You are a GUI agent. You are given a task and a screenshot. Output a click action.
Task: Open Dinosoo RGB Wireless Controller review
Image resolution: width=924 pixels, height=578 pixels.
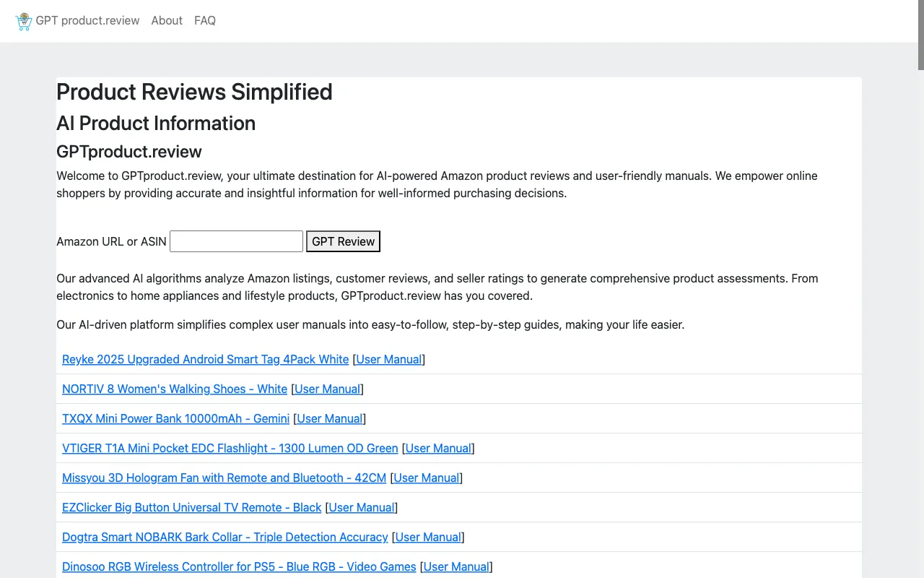(239, 566)
